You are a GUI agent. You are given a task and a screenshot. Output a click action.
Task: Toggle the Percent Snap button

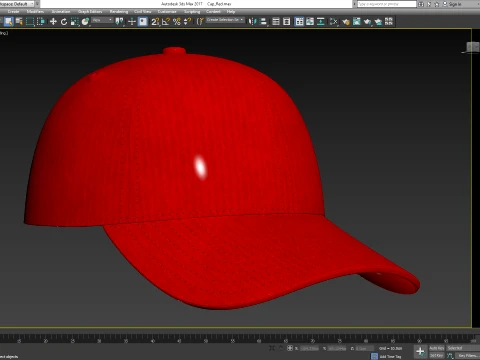[x=177, y=22]
